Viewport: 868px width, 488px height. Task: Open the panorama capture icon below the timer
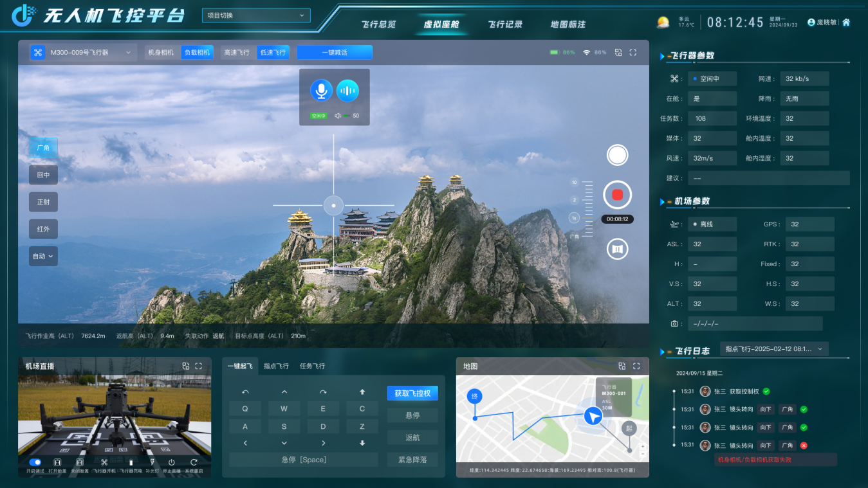pyautogui.click(x=617, y=249)
